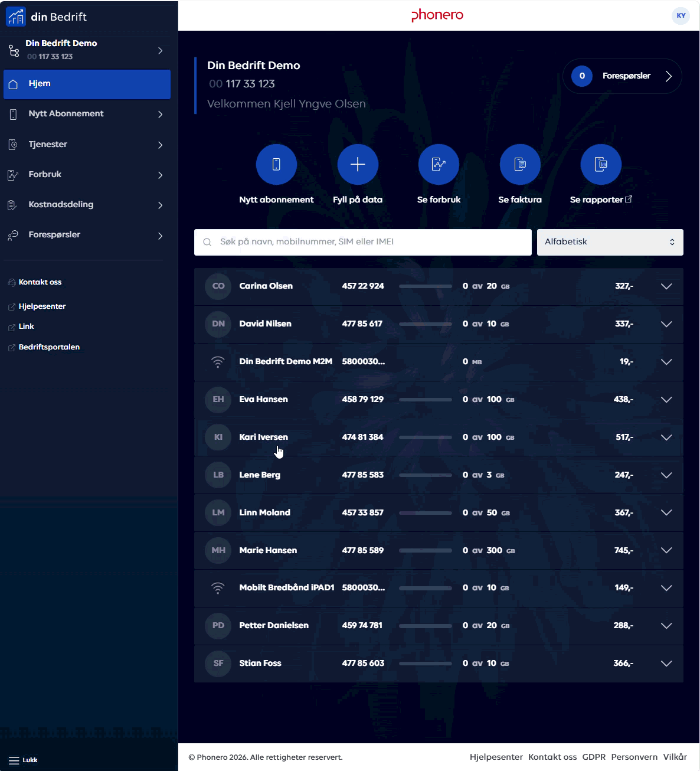The width and height of the screenshot is (700, 771).
Task: Expand Lene Berg's row chevron
Action: coord(666,475)
